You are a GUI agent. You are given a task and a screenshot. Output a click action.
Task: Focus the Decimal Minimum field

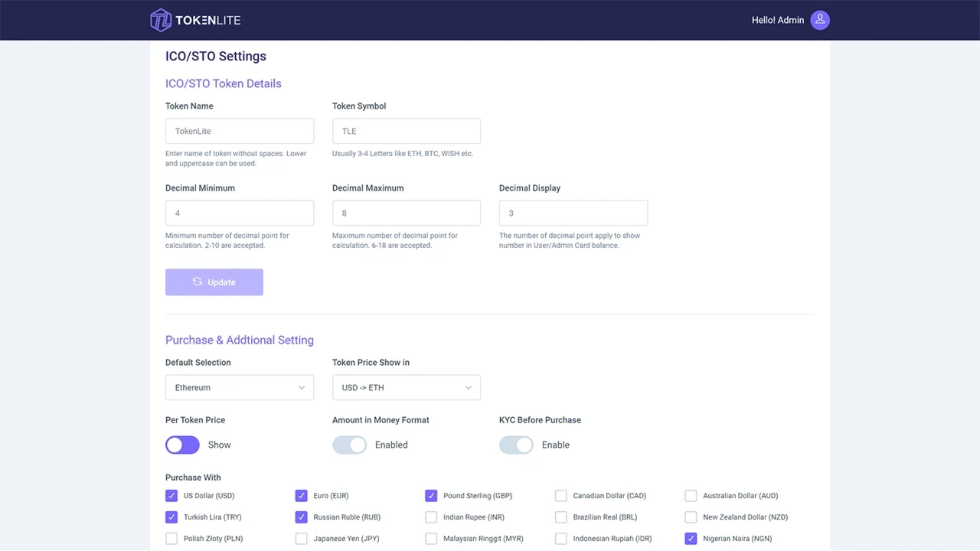(240, 214)
